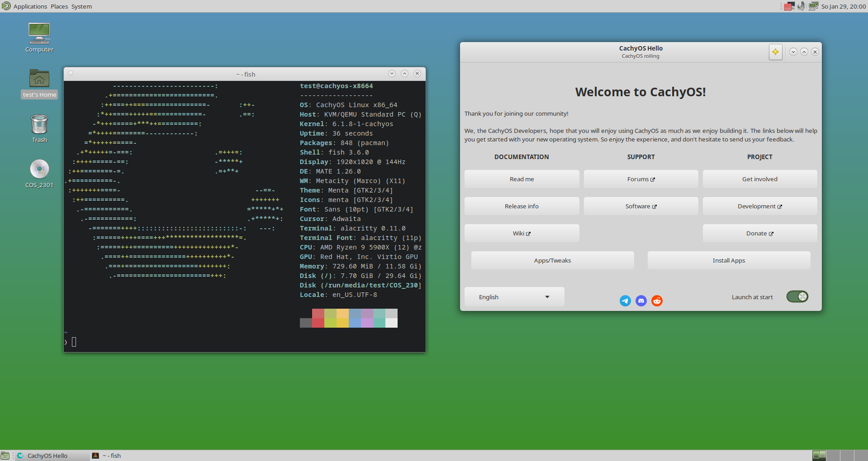Open the COS_2301 disc icon
This screenshot has height=461, width=868.
(x=39, y=169)
